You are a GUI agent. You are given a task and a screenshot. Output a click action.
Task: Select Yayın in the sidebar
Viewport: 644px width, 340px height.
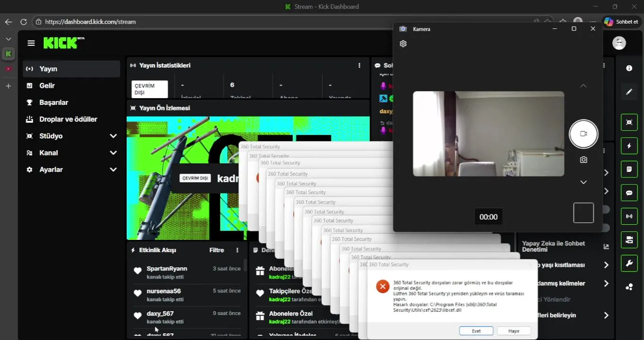point(71,69)
